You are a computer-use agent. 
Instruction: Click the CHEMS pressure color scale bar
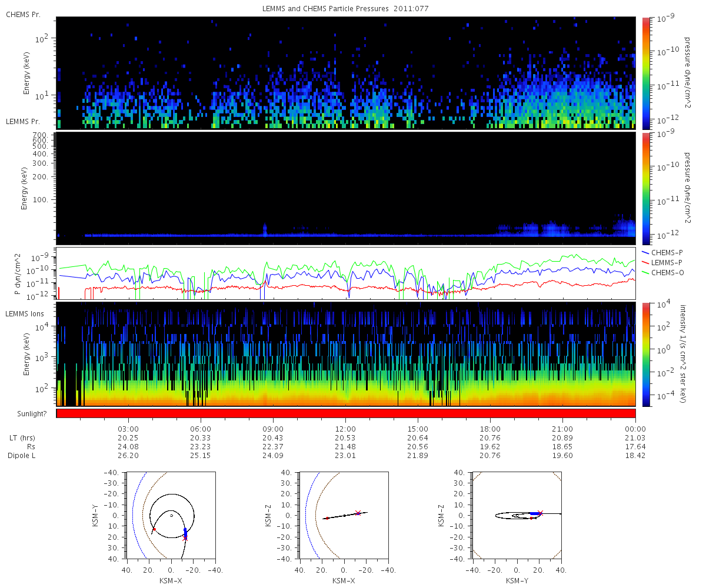coord(645,73)
